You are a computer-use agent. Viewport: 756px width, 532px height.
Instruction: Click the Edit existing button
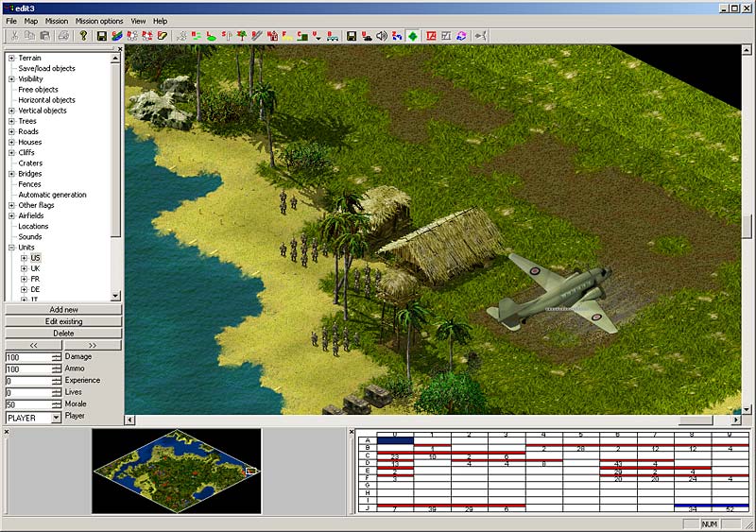coord(63,321)
